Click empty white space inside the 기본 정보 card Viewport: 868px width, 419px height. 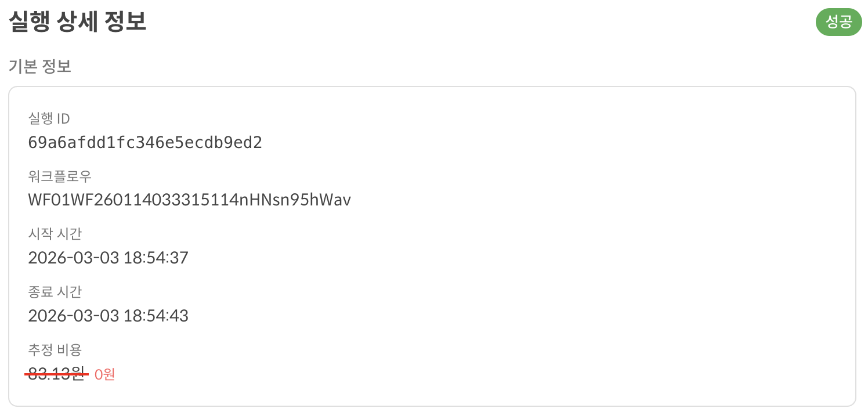580,261
